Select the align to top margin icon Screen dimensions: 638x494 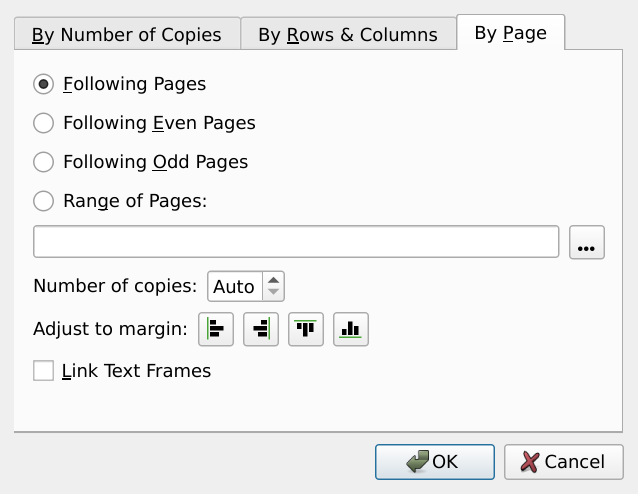(306, 328)
